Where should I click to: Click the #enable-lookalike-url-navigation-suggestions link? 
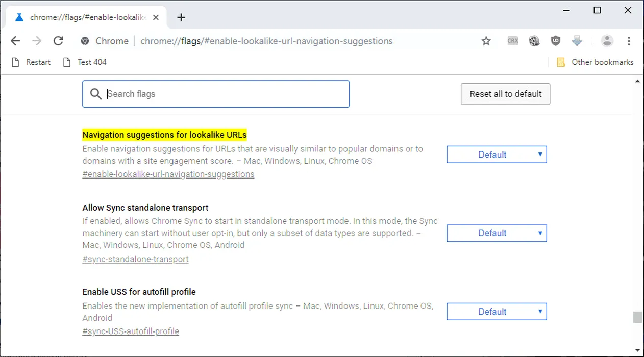[x=168, y=174]
